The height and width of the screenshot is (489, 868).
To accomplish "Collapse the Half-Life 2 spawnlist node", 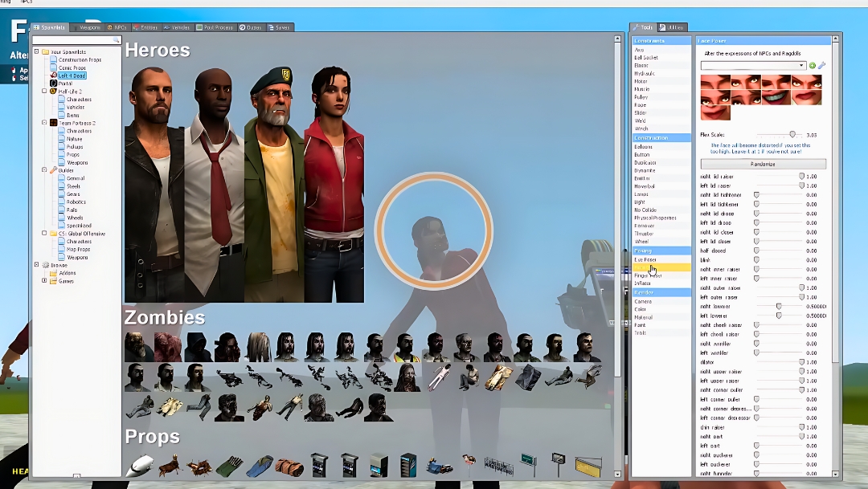I will point(43,92).
